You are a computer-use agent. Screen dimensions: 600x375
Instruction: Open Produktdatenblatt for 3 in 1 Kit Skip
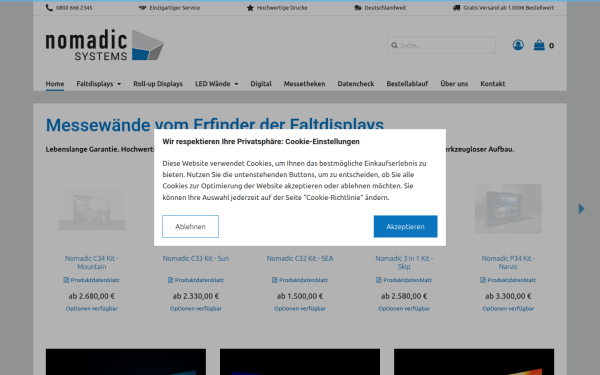(x=404, y=280)
